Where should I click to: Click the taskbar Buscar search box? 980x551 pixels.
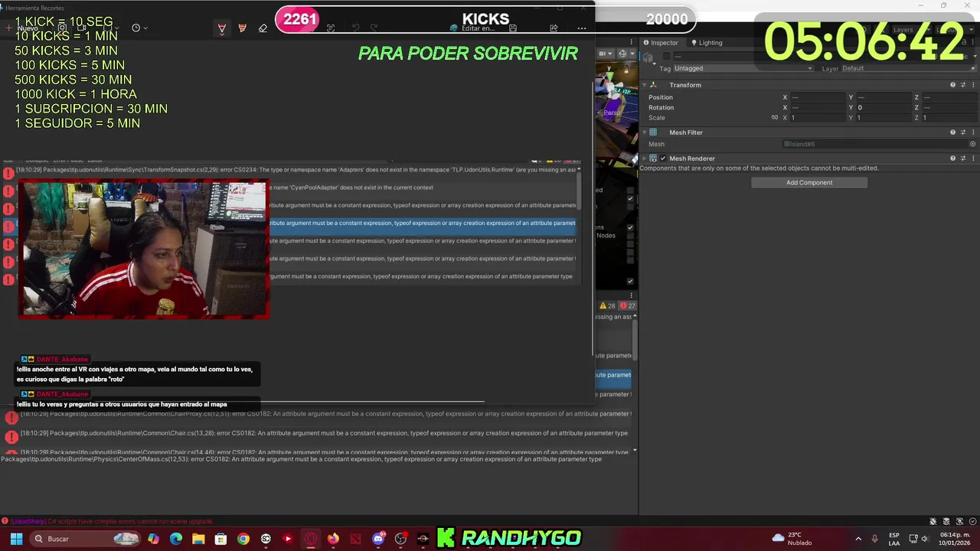tap(86, 539)
